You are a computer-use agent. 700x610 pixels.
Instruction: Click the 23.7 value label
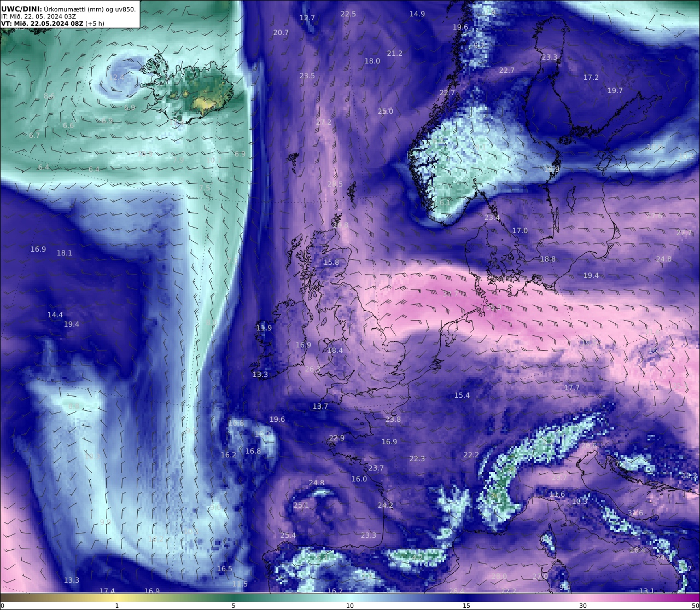click(376, 468)
